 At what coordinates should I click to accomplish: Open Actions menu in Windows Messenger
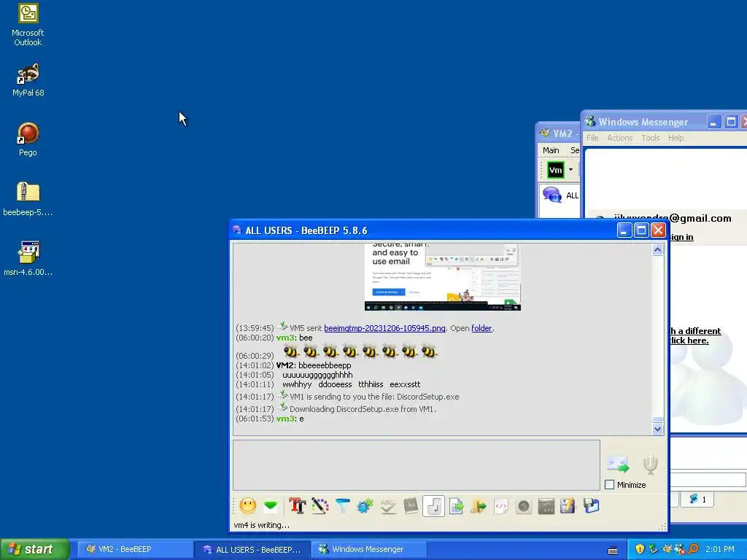pyautogui.click(x=620, y=138)
